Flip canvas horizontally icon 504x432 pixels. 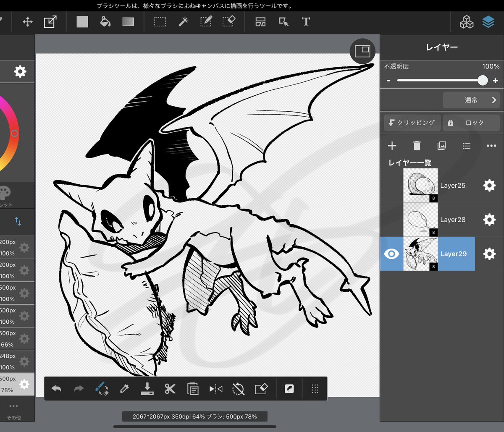pos(215,389)
